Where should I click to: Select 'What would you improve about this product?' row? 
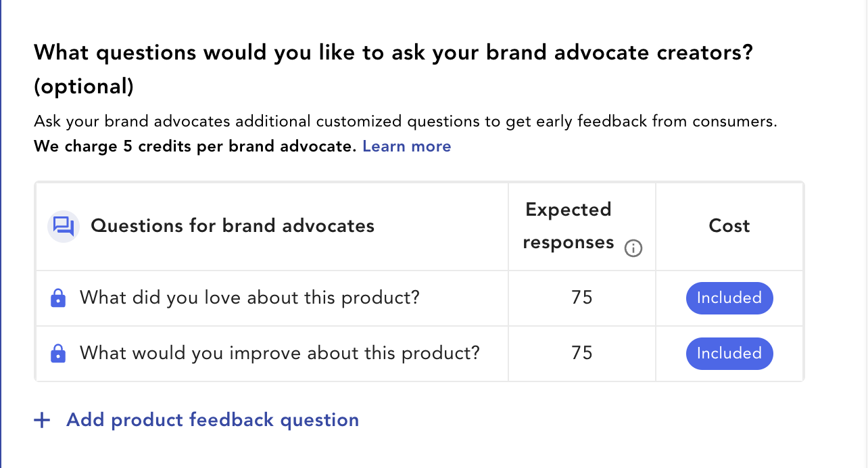pyautogui.click(x=419, y=354)
